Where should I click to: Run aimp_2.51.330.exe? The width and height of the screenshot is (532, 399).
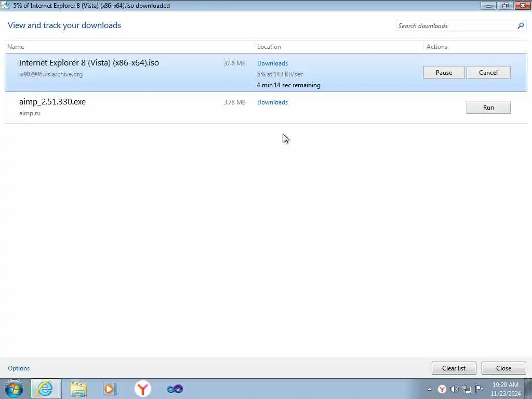point(488,107)
